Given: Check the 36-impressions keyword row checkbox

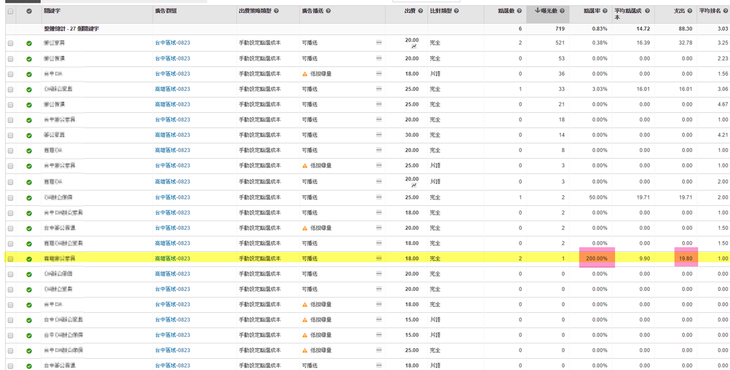Looking at the screenshot, I should pos(11,74).
